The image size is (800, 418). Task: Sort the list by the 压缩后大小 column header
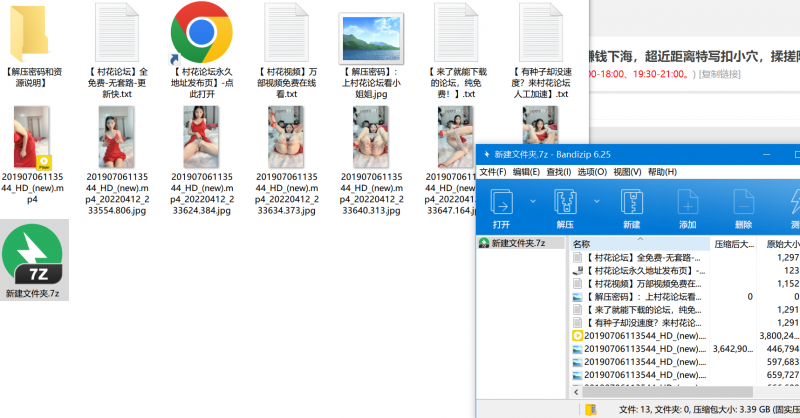735,243
